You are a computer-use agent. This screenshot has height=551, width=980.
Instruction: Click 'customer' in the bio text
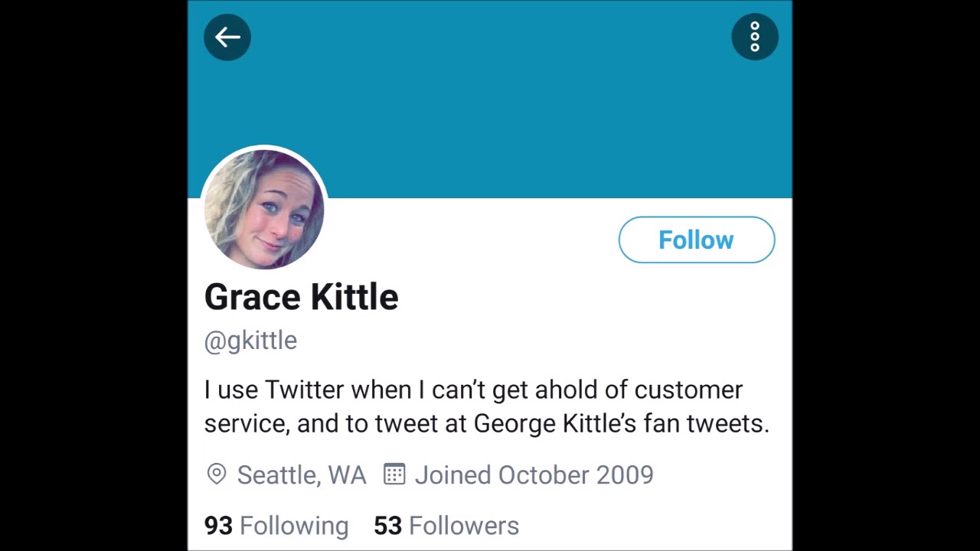click(x=688, y=390)
